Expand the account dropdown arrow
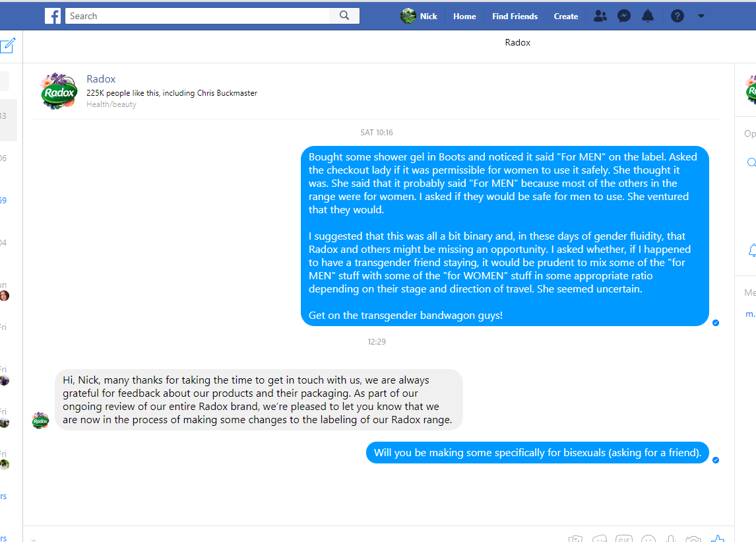The width and height of the screenshot is (756, 542). 701,16
